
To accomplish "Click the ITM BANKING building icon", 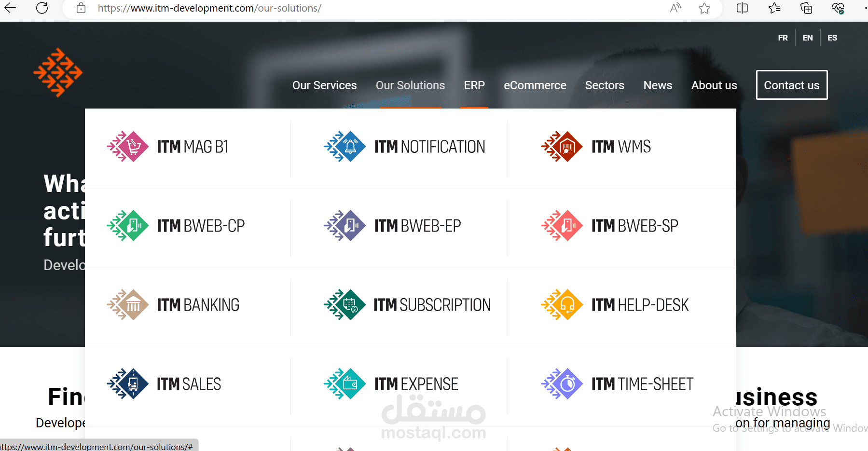I will coord(128,304).
